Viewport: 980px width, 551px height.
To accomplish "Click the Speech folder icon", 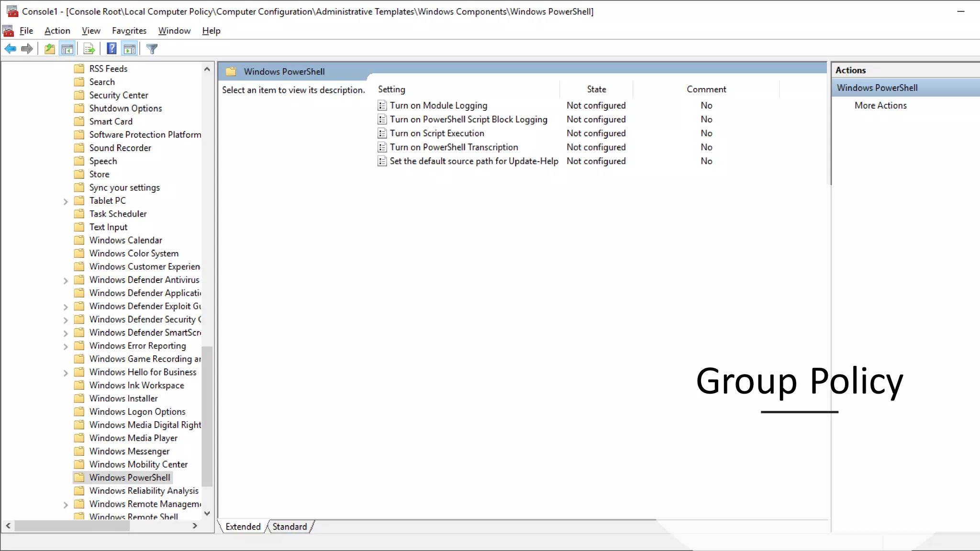I will [x=79, y=161].
